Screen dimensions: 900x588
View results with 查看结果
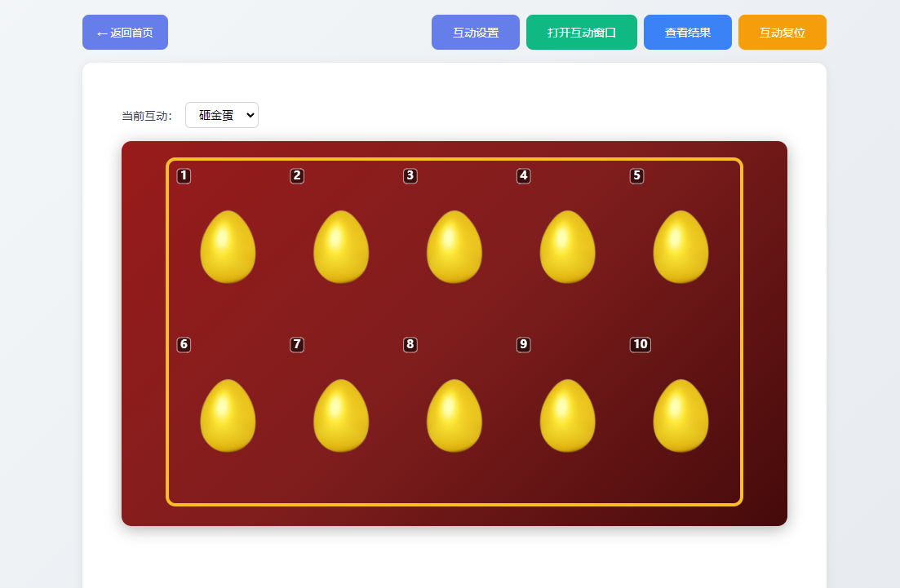(x=688, y=33)
